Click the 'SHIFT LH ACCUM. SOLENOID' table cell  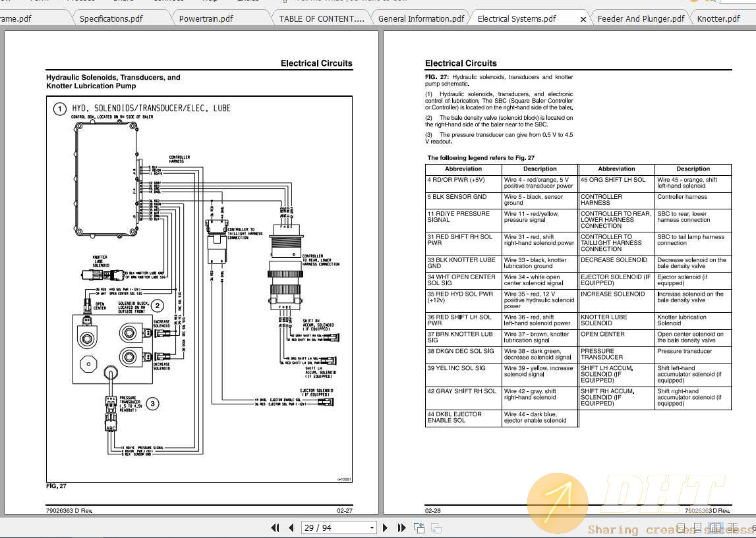pyautogui.click(x=617, y=375)
